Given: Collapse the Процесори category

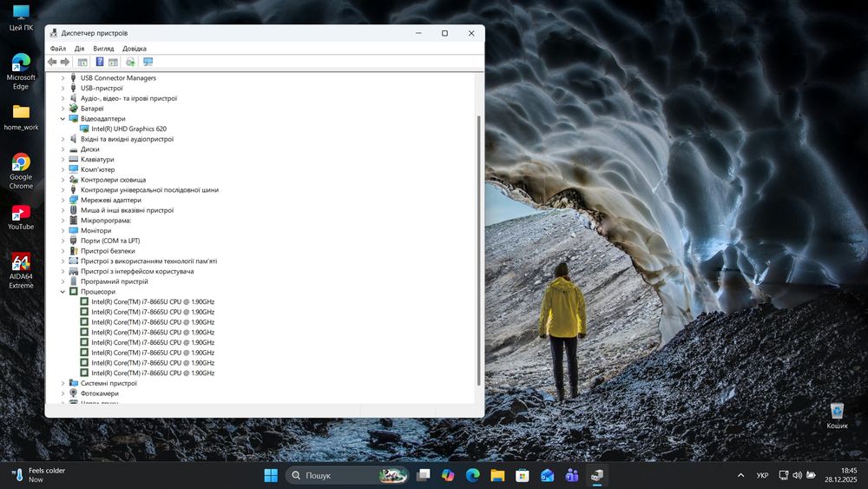Looking at the screenshot, I should (62, 291).
